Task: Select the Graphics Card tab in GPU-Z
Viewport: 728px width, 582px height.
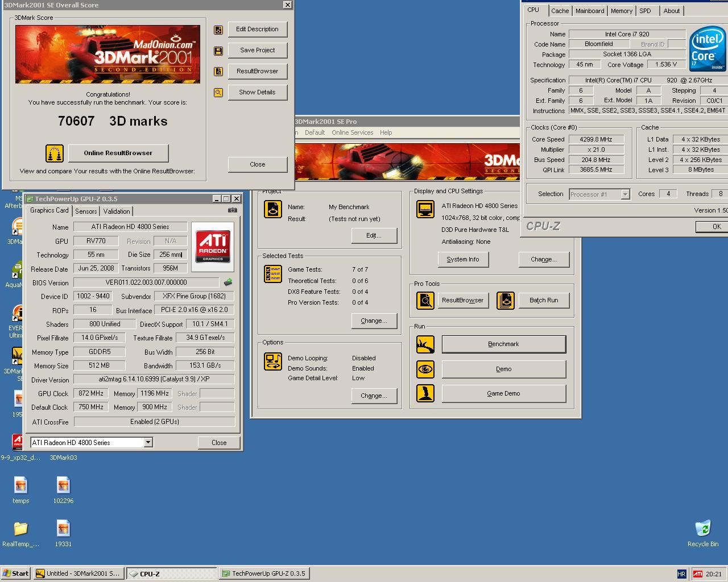Action: [49, 210]
